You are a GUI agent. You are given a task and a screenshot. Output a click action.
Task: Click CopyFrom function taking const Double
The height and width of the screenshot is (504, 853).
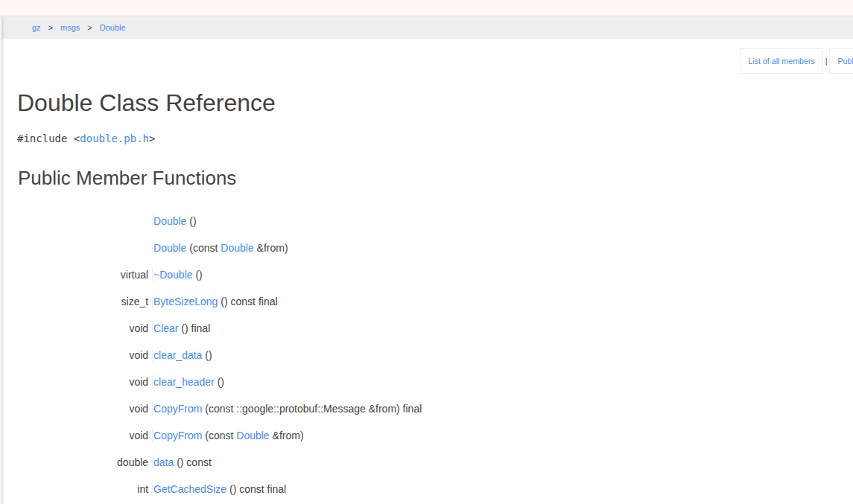pos(177,436)
